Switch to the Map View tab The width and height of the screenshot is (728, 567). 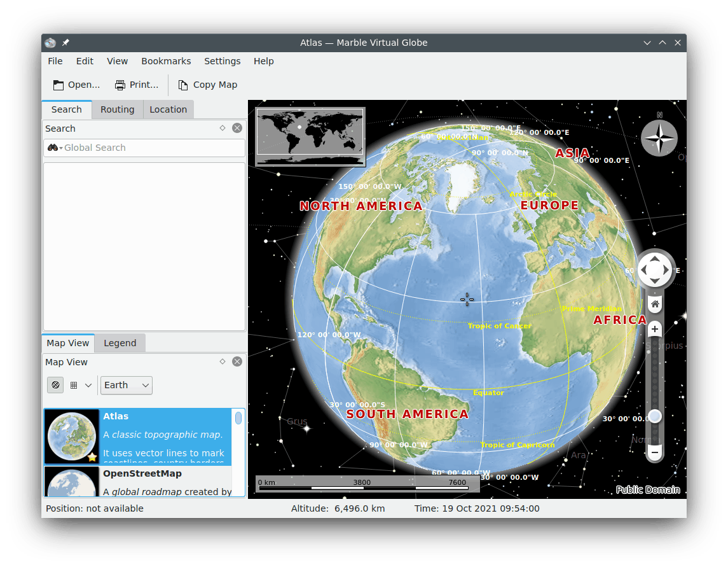(x=68, y=342)
